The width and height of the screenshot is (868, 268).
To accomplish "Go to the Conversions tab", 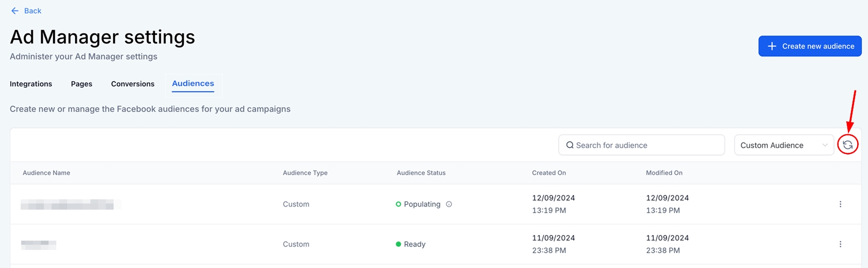I will point(133,84).
